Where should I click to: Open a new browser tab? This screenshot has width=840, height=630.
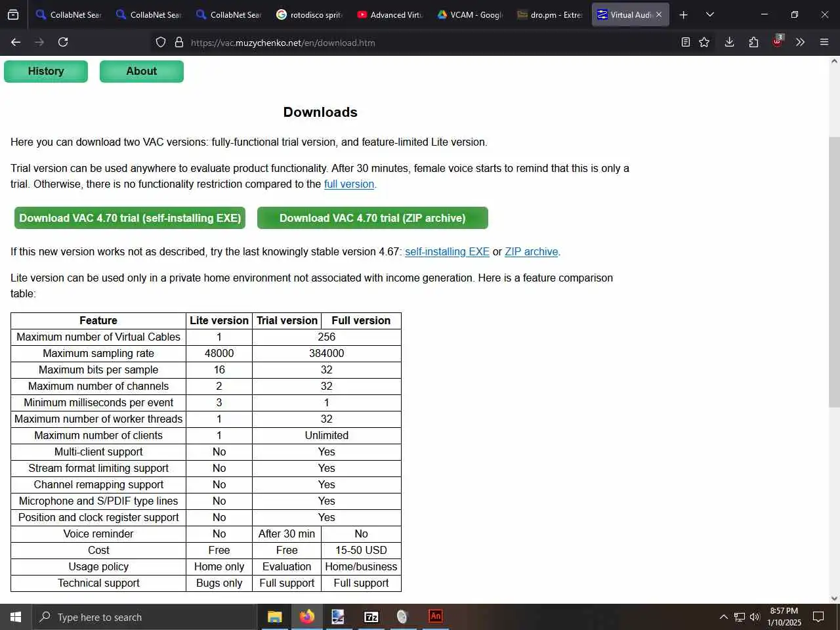(683, 14)
